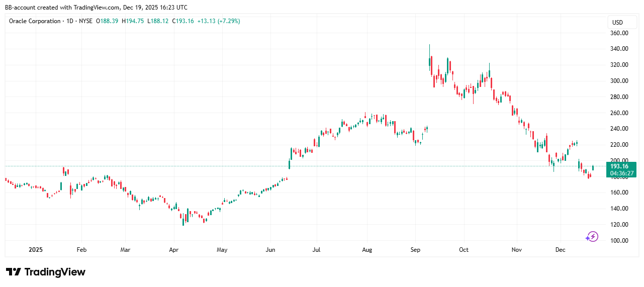
Task: Click the Oracle Corporation symbol title
Action: (34, 21)
